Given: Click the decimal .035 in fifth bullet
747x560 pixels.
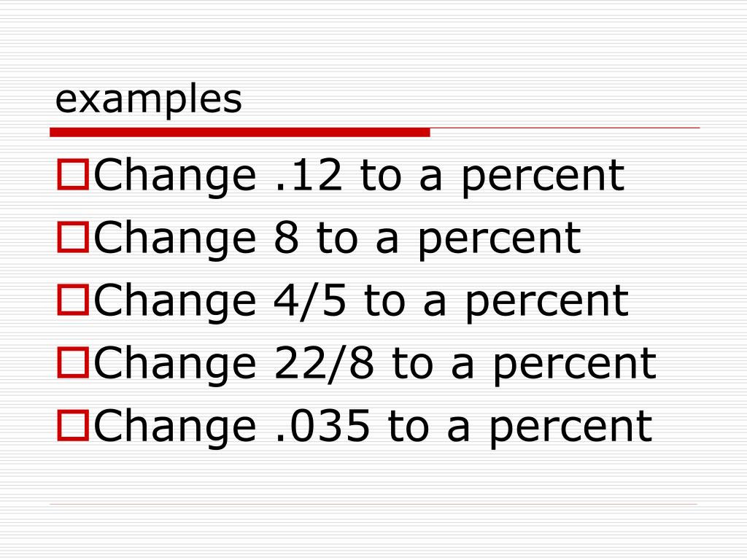Looking at the screenshot, I should tap(323, 425).
